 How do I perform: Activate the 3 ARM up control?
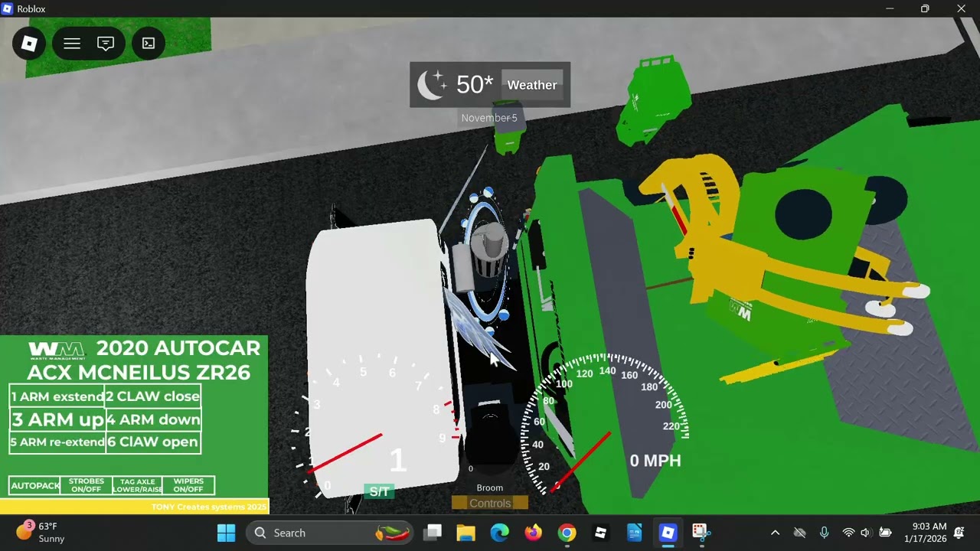57,419
